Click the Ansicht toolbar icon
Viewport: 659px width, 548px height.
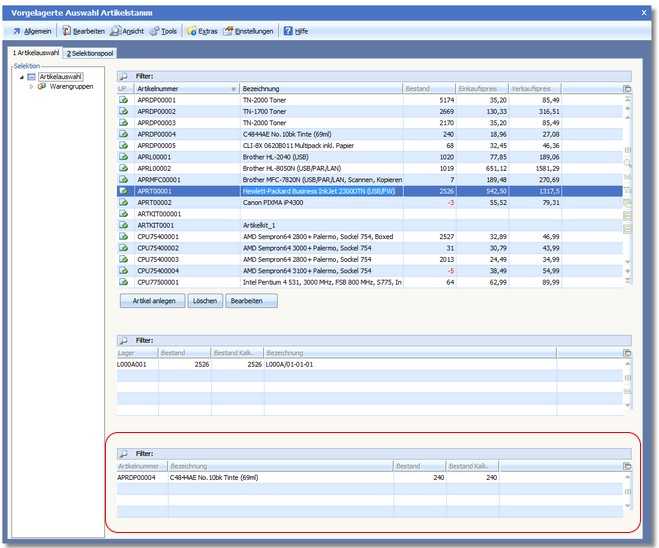[x=115, y=31]
